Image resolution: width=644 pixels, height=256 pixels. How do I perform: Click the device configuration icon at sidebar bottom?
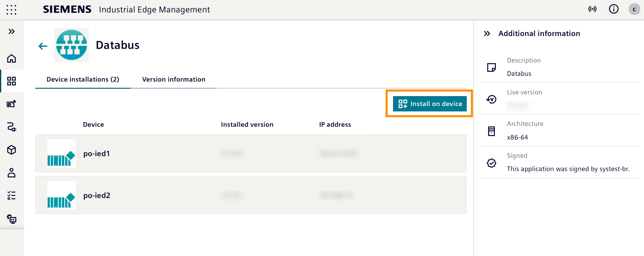(x=12, y=219)
